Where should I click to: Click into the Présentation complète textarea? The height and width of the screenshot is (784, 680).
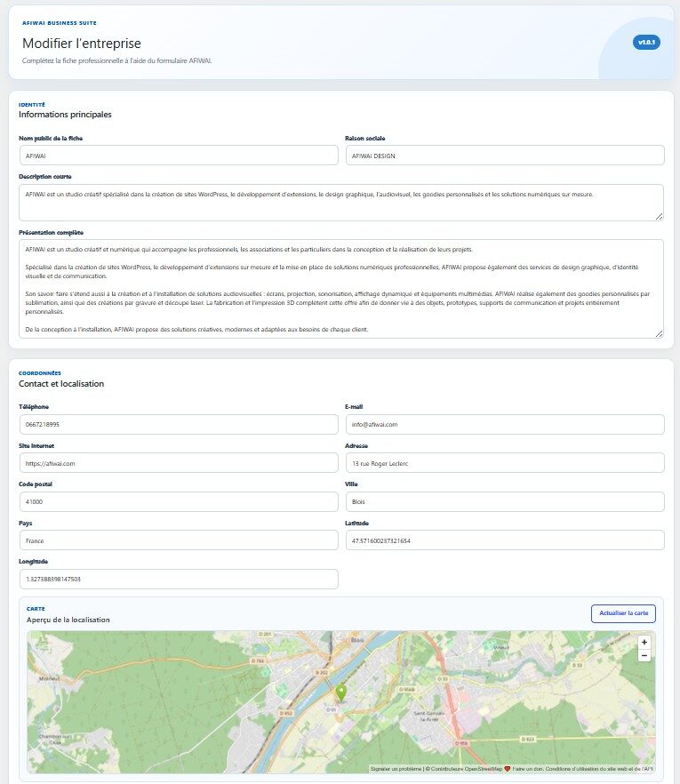coord(341,289)
